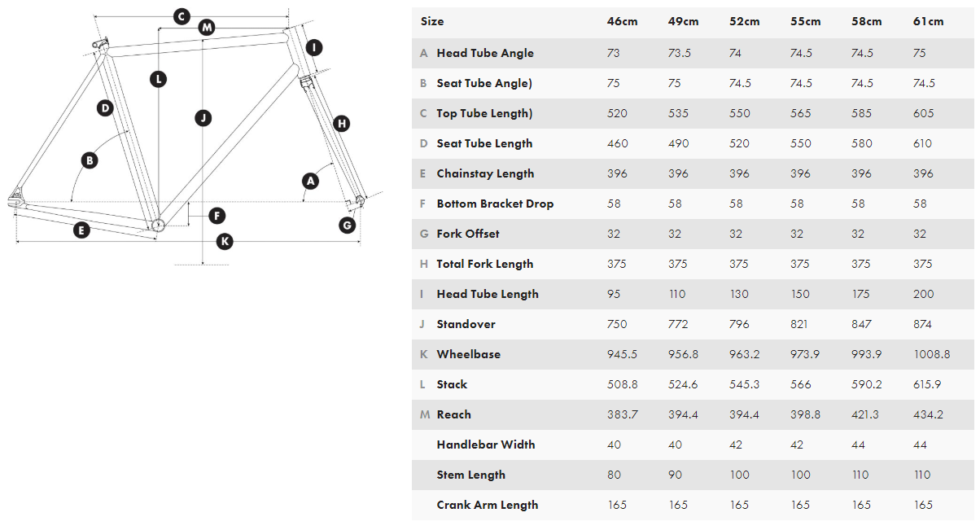Select the circled M reach marker
980x530 pixels.
207,28
